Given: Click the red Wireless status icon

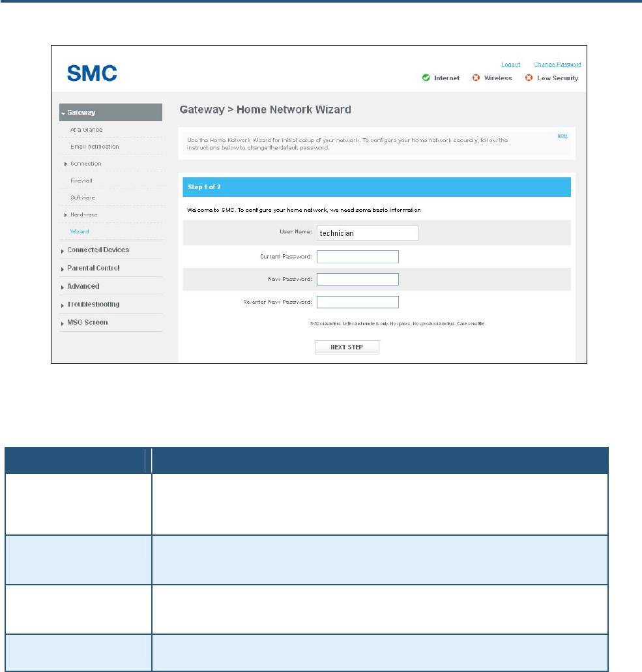Looking at the screenshot, I should click(x=476, y=78).
